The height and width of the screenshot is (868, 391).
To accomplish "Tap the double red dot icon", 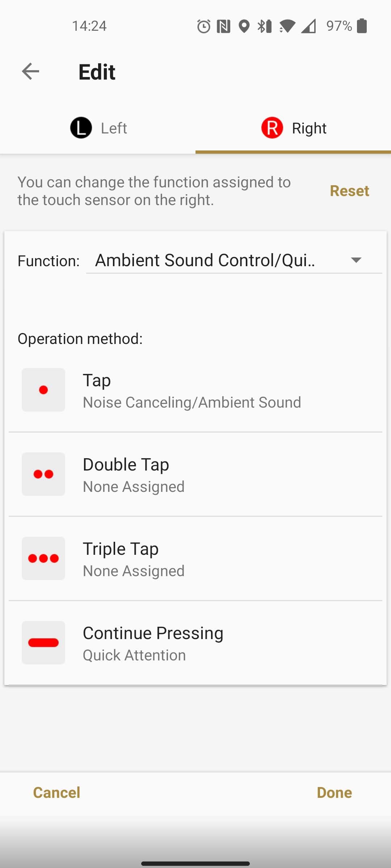I will [43, 474].
